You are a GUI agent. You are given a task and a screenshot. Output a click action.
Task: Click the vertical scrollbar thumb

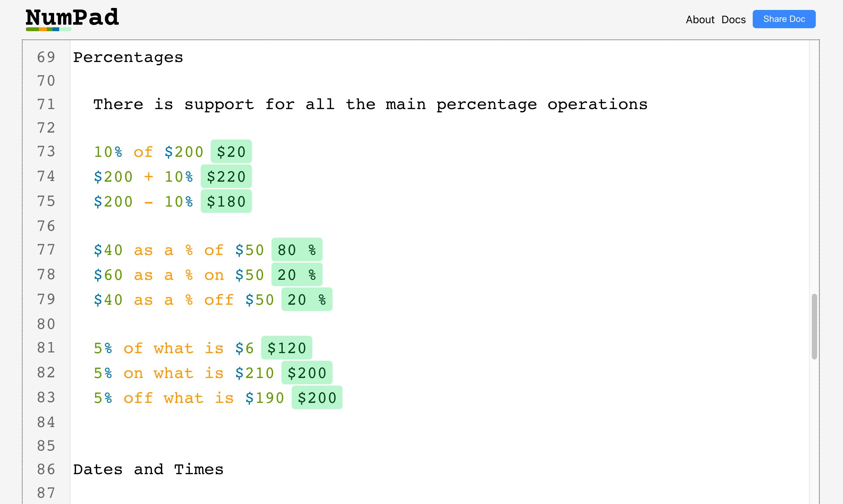[814, 326]
